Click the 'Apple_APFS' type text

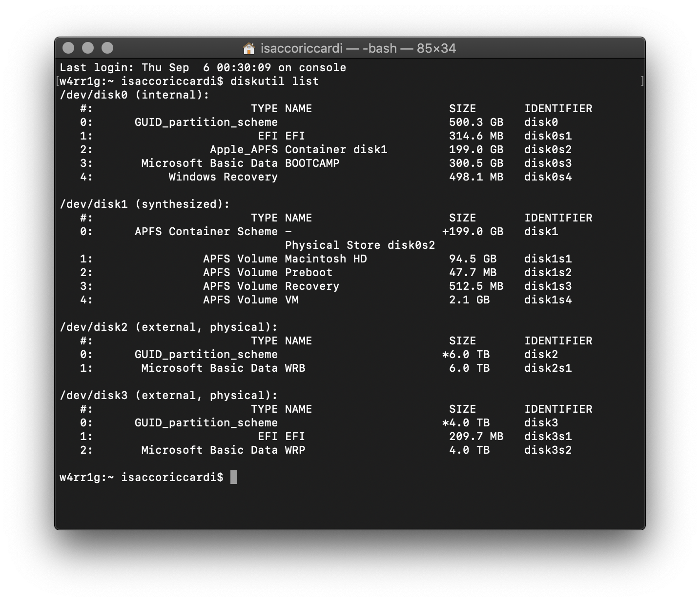tap(244, 149)
